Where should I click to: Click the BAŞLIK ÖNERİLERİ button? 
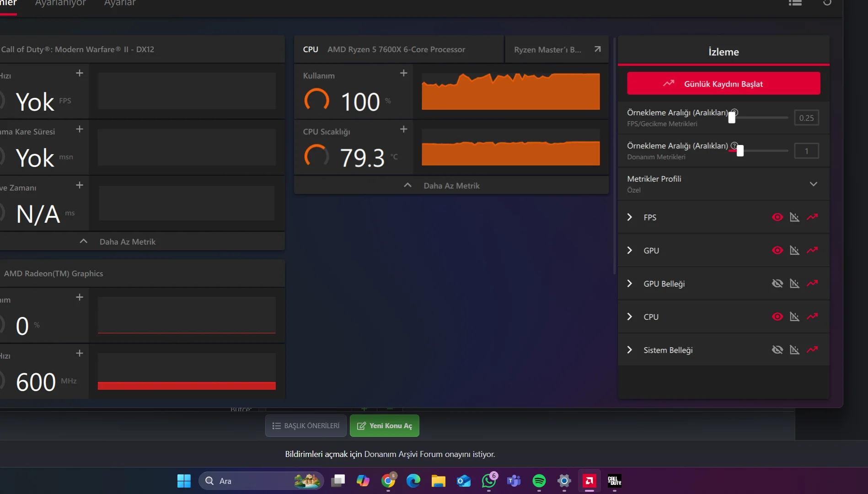(306, 426)
